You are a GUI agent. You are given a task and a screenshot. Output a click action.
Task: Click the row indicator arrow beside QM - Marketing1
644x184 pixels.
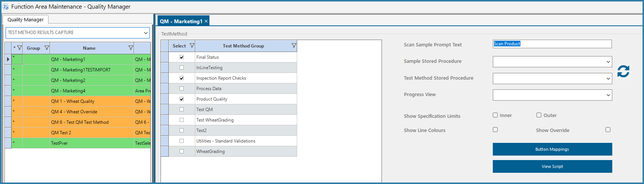coord(8,59)
